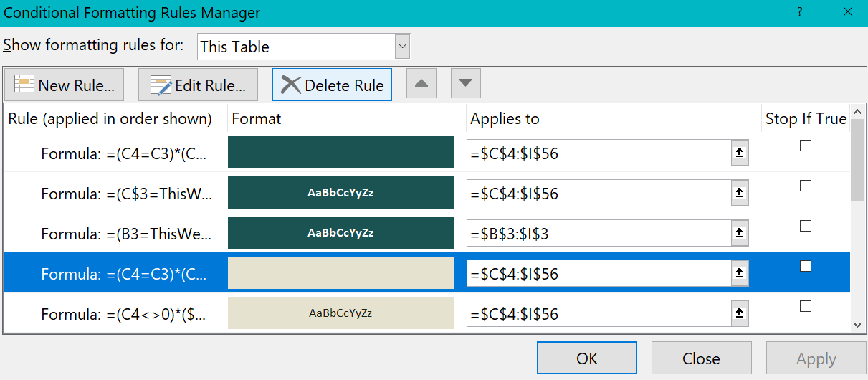Image resolution: width=868 pixels, height=380 pixels.
Task: Click the =$B$3:$I$3 range field
Action: tap(598, 233)
